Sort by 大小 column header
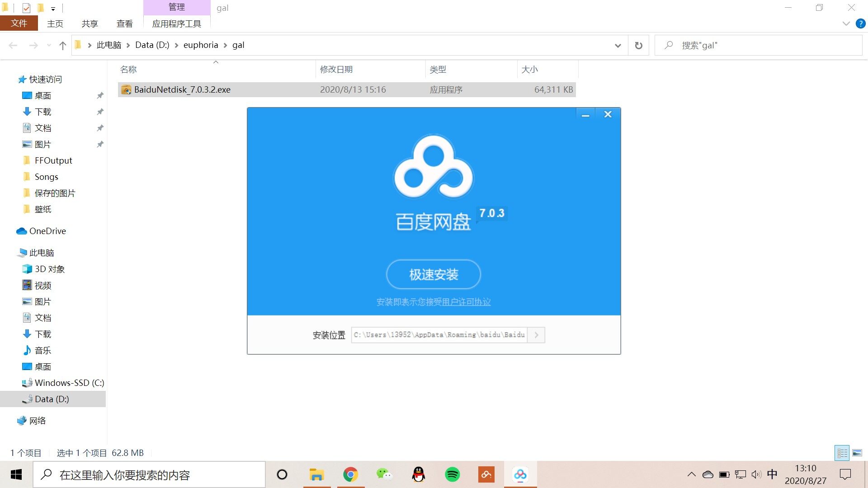 click(547, 70)
